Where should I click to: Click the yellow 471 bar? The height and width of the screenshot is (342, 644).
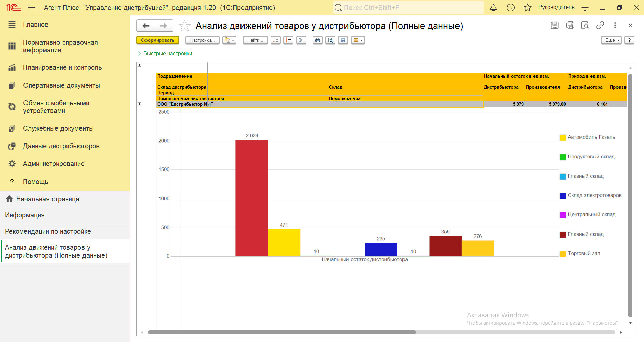click(284, 243)
